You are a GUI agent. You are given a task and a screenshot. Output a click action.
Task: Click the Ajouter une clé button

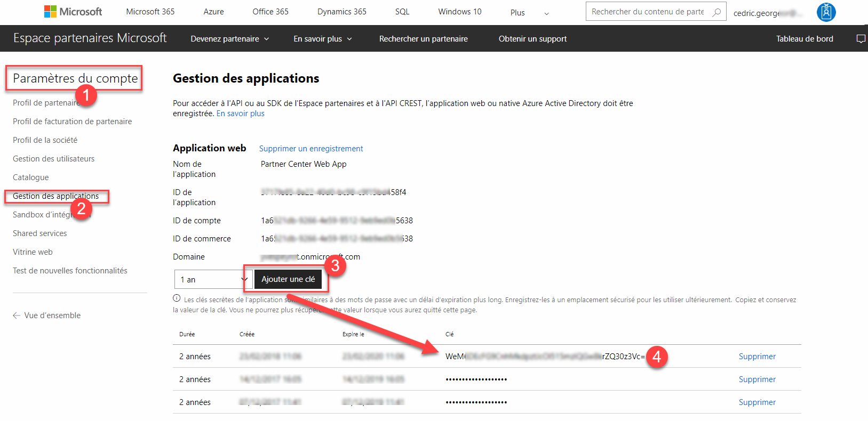288,279
